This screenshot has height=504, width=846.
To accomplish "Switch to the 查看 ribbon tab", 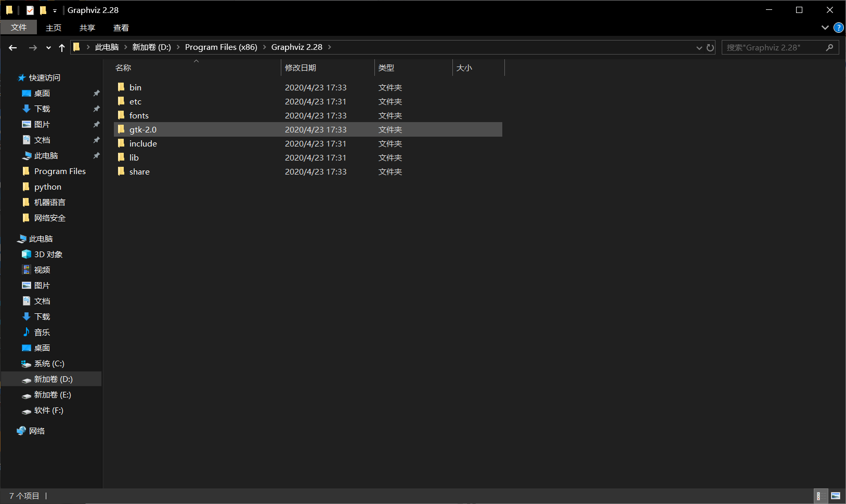I will (x=121, y=28).
